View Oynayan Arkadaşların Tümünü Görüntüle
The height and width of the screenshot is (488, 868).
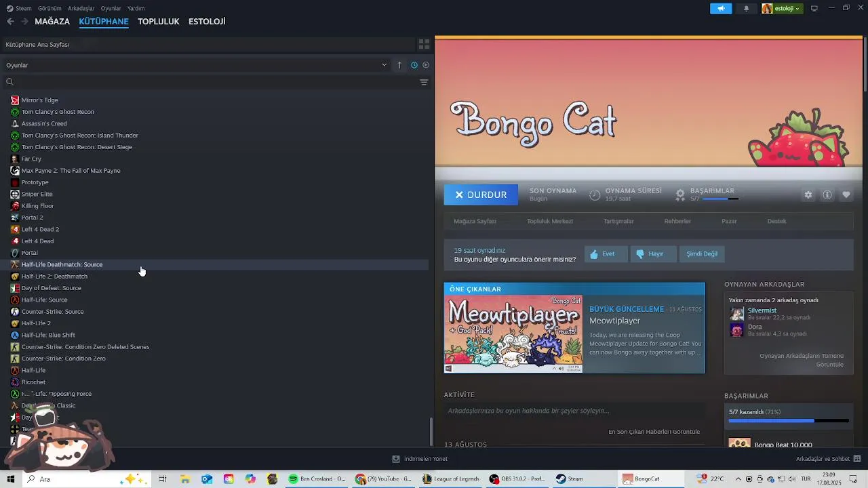point(801,360)
